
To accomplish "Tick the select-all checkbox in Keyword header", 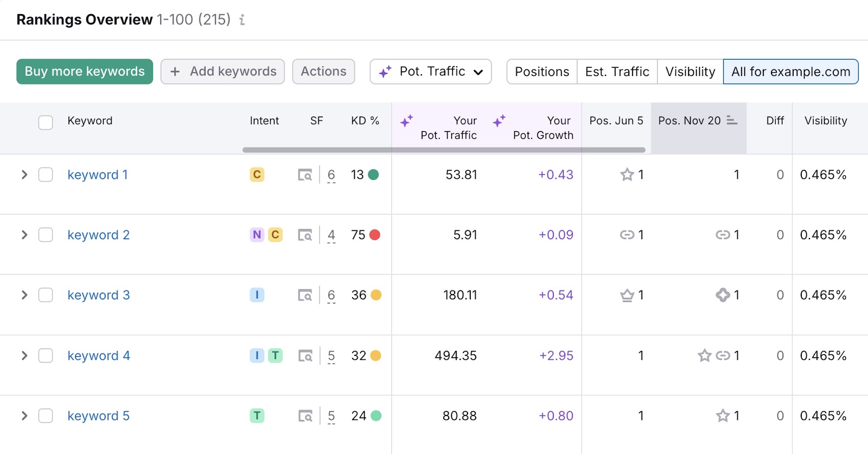I will pos(46,122).
